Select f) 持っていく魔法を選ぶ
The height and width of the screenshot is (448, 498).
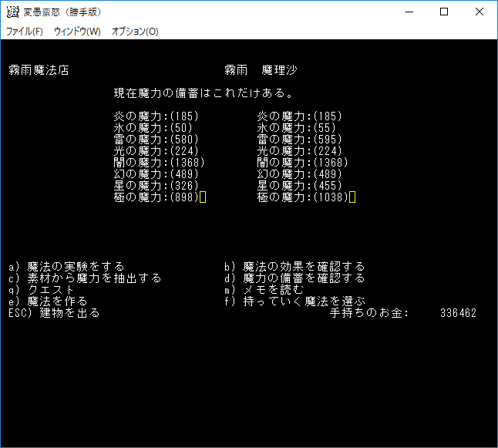pyautogui.click(x=294, y=301)
